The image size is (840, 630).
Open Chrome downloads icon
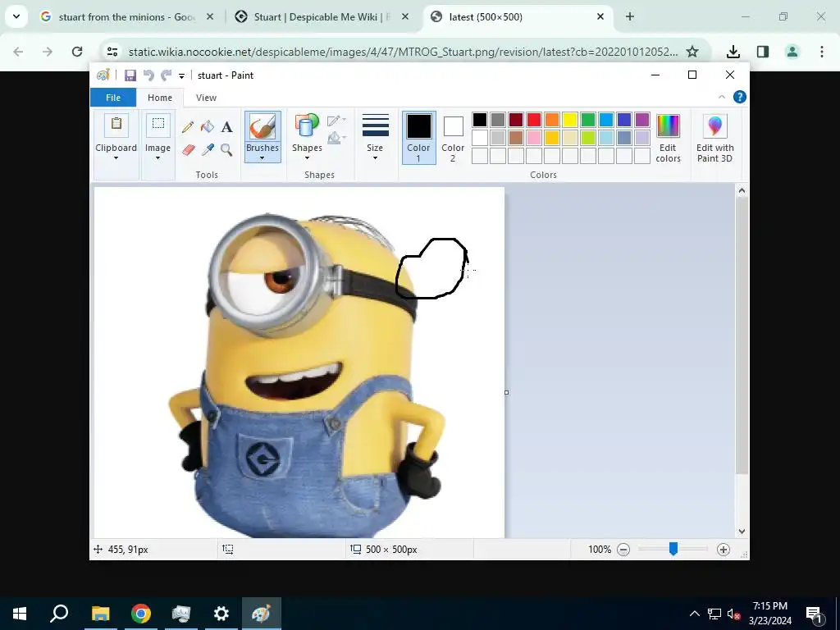(733, 52)
